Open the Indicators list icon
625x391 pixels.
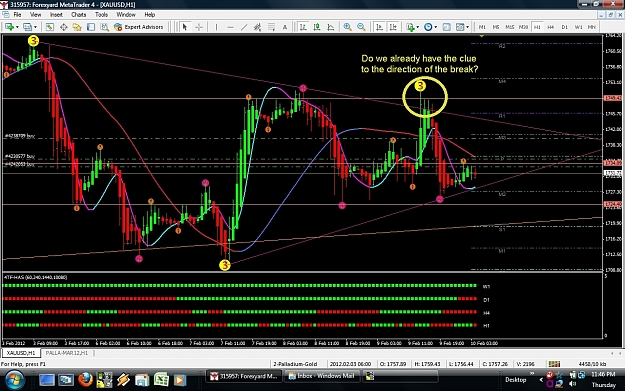[x=410, y=27]
